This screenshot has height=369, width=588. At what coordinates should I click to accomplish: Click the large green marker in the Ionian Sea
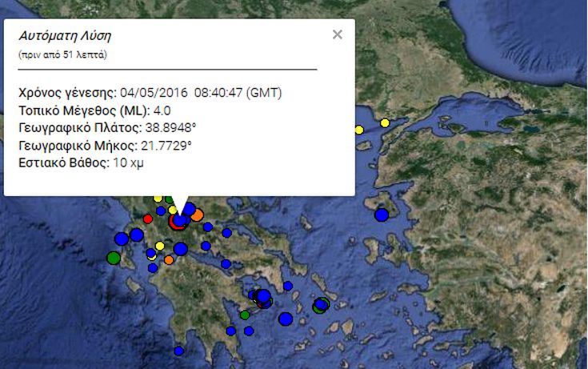[114, 258]
